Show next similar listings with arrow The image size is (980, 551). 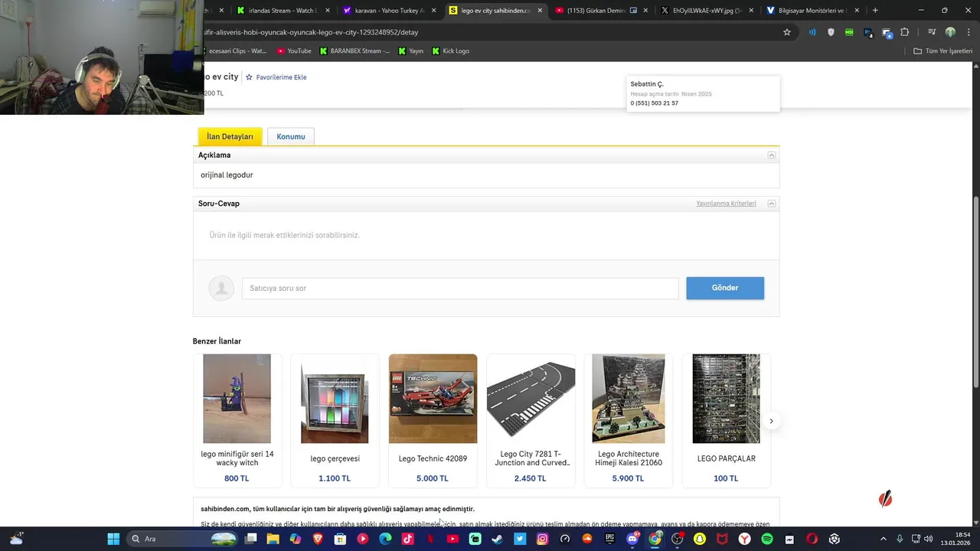tap(771, 421)
